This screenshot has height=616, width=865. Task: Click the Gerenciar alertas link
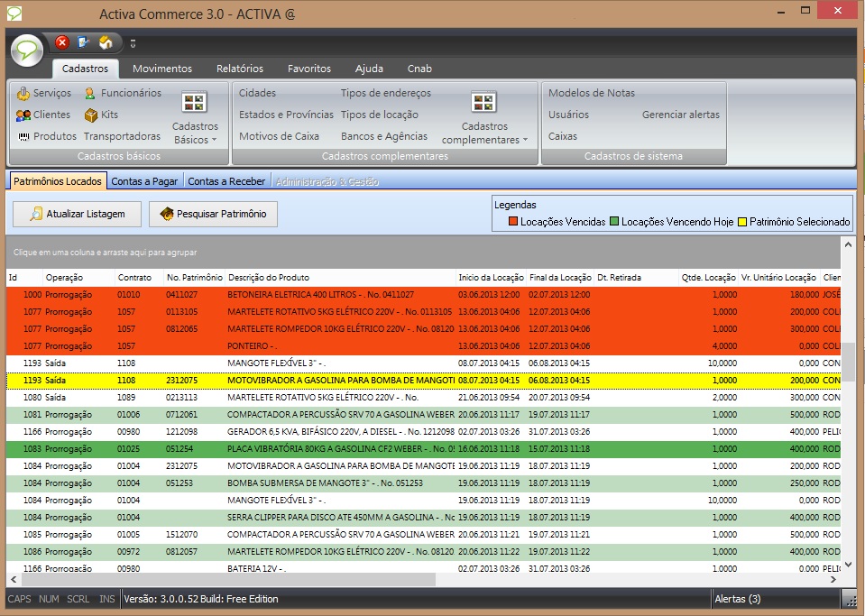coord(680,115)
